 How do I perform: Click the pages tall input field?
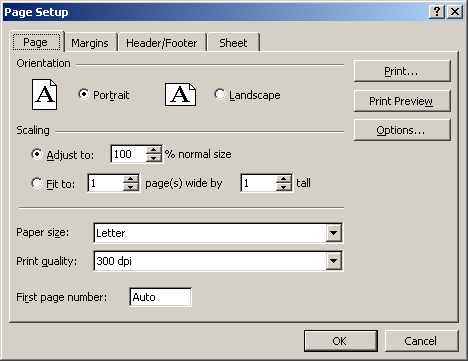259,183
